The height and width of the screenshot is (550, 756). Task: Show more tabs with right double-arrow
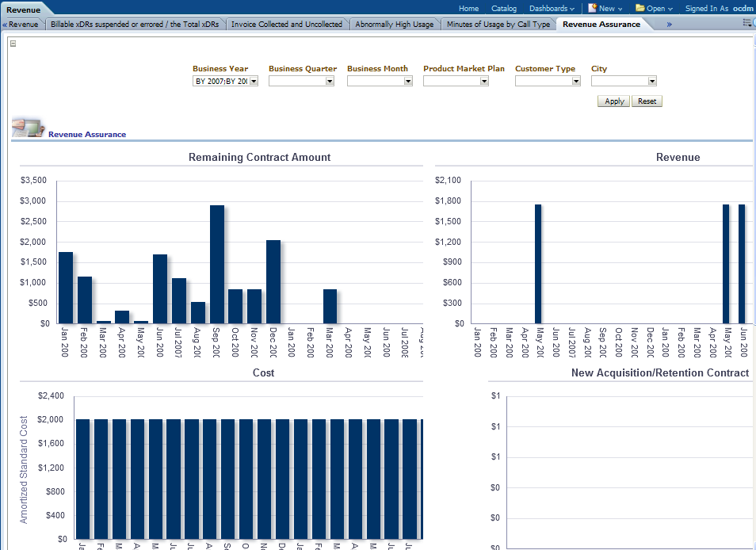tap(669, 25)
